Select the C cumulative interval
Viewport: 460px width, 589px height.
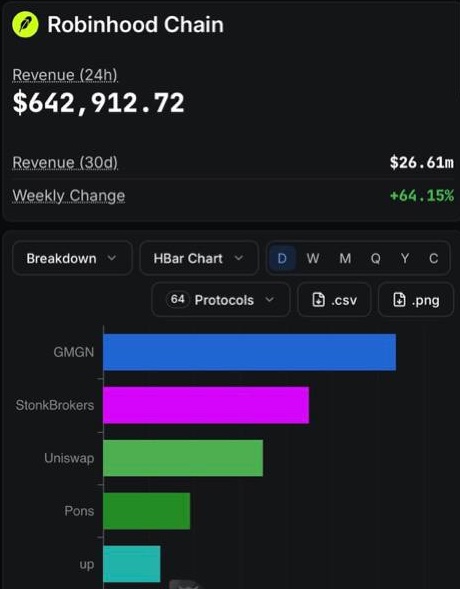point(433,258)
